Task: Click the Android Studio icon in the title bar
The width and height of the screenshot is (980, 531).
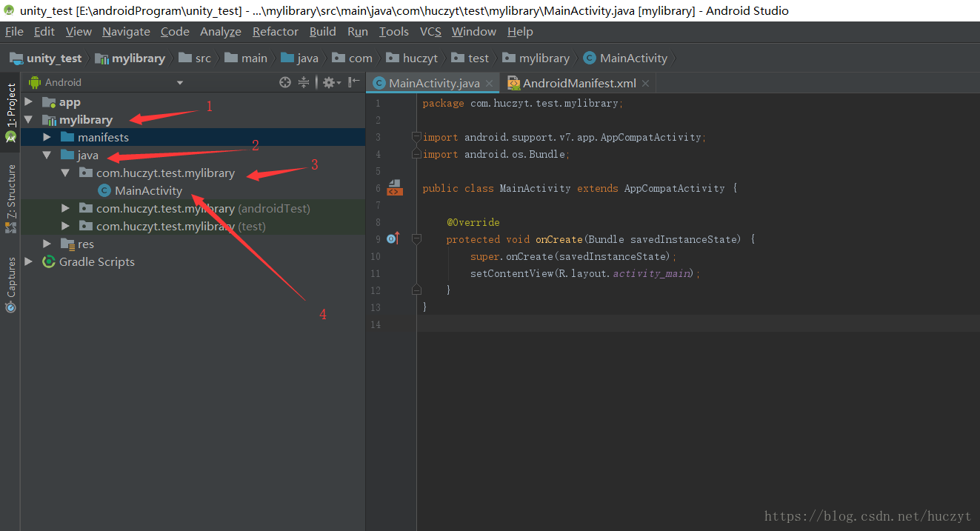Action: coord(9,10)
